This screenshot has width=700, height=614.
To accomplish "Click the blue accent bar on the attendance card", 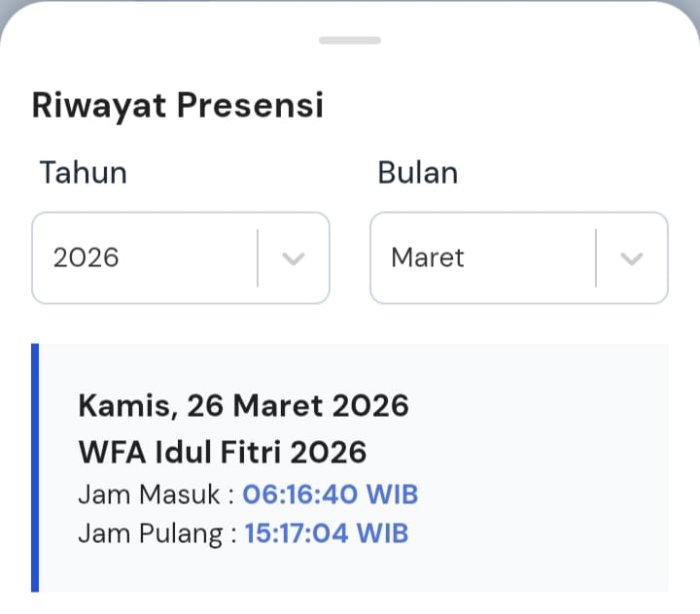I will click(35, 468).
